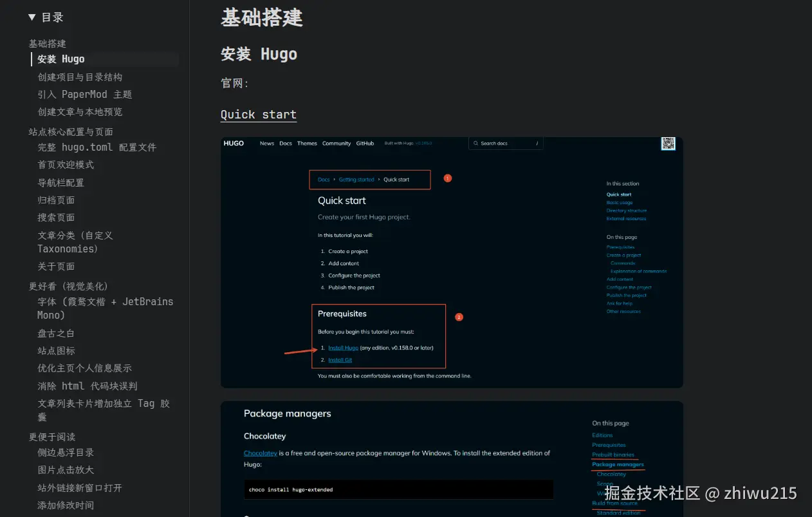Select 添加修改时间 in the sidebar
The image size is (812, 517).
pos(66,505)
